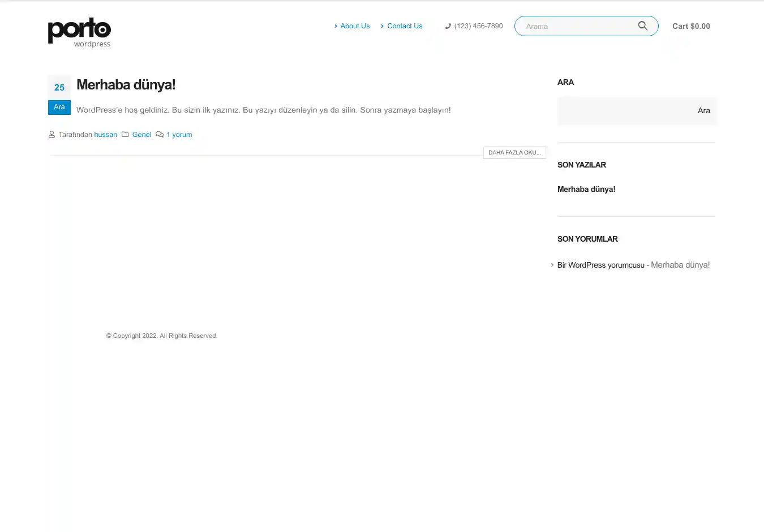
Task: Click the chevron before Bir WordPress yorumcusu
Action: [x=552, y=265]
